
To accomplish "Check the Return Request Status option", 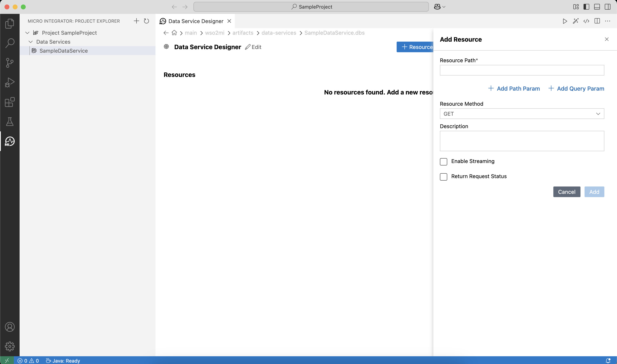I will point(443,177).
